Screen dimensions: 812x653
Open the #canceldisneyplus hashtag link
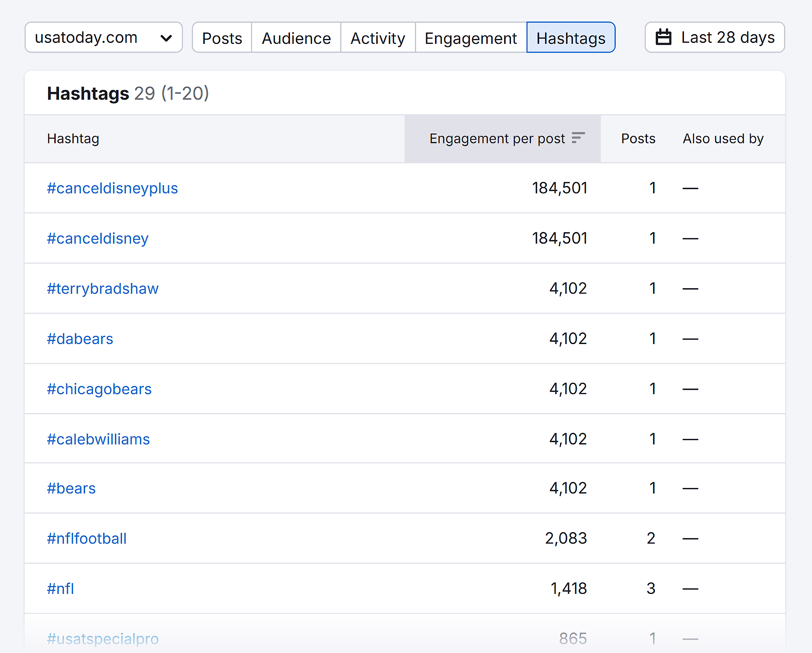[x=112, y=188]
